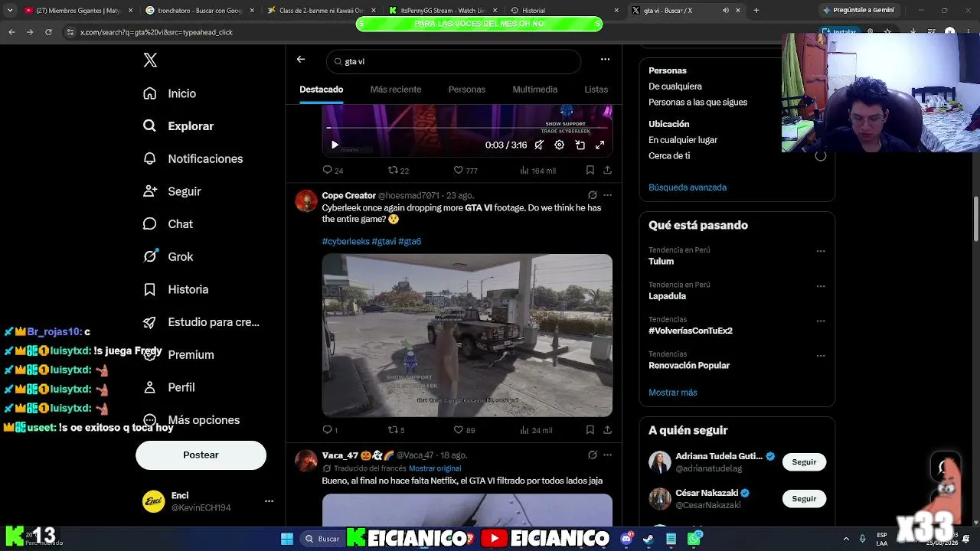Select 'Personas a las que sigues' filter
The image size is (980, 551).
pyautogui.click(x=697, y=102)
